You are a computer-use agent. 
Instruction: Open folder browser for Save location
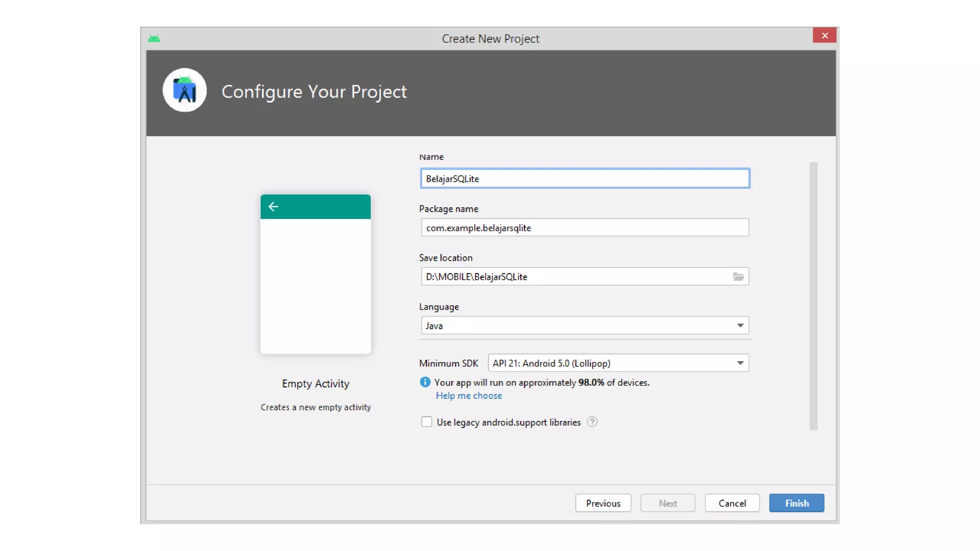point(738,276)
